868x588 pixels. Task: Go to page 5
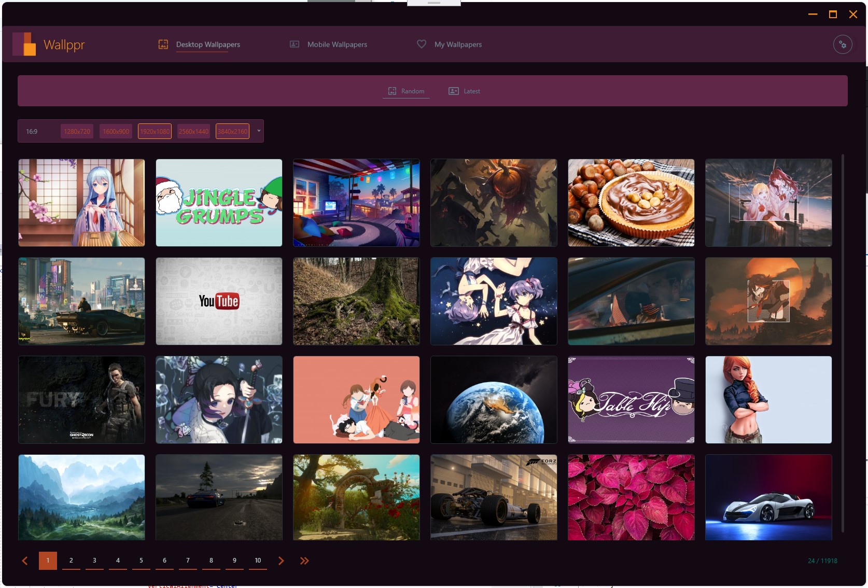pyautogui.click(x=141, y=561)
